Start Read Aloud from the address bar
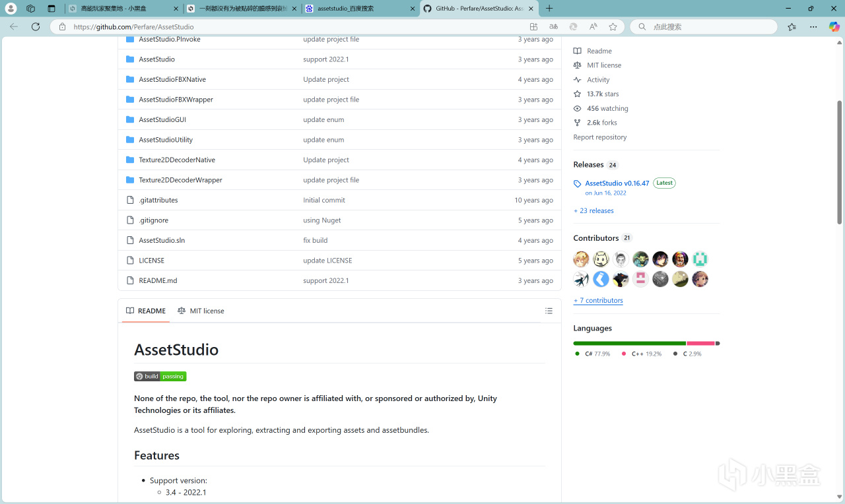The height and width of the screenshot is (504, 845). pyautogui.click(x=593, y=27)
